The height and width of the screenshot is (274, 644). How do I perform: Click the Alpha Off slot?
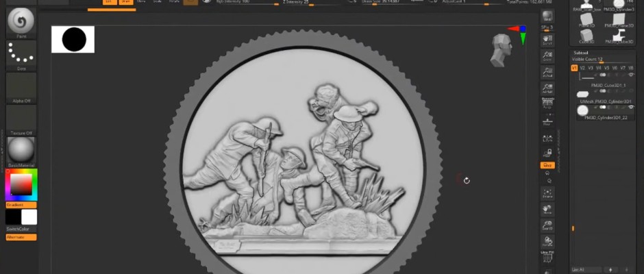pos(21,87)
